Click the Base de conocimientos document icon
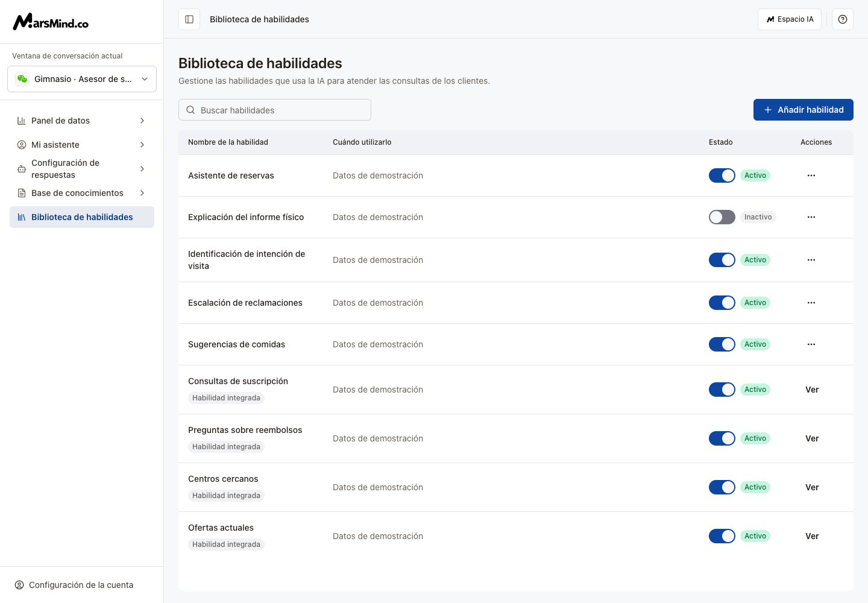The image size is (868, 603). (x=22, y=193)
